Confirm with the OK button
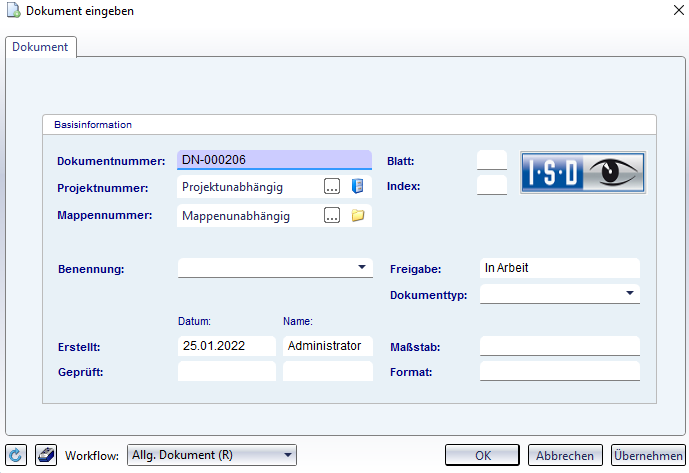This screenshot has height=473, width=689. click(482, 455)
